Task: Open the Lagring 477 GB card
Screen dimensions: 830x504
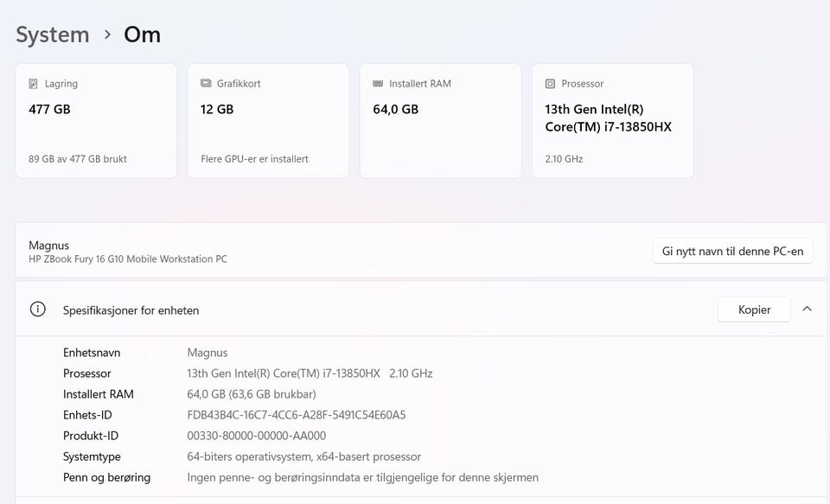Action: pyautogui.click(x=96, y=121)
